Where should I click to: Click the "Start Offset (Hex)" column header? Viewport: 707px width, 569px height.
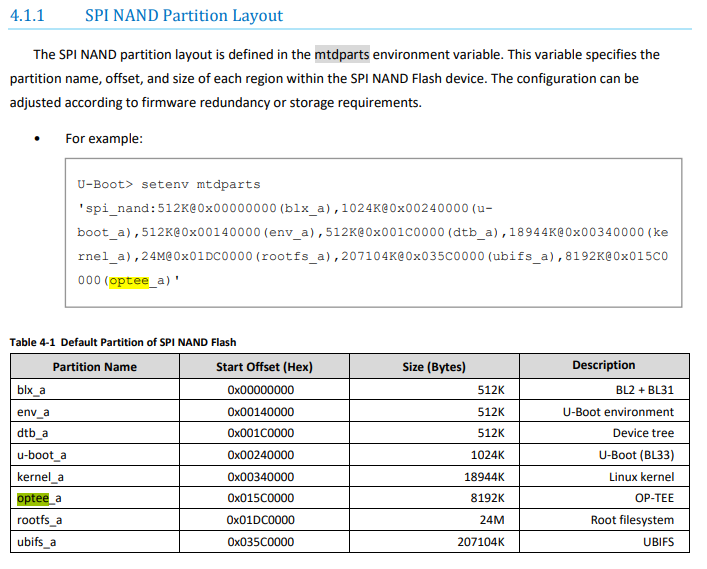click(x=265, y=366)
